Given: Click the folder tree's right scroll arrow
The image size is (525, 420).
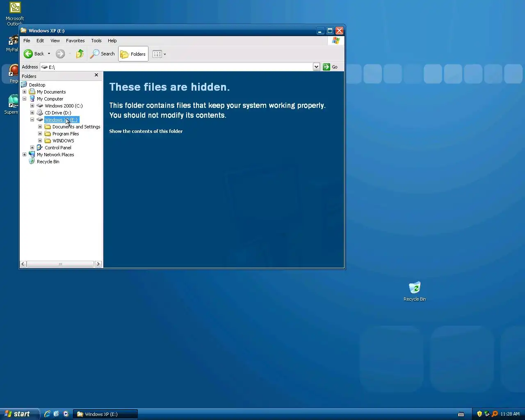Looking at the screenshot, I should [x=98, y=264].
